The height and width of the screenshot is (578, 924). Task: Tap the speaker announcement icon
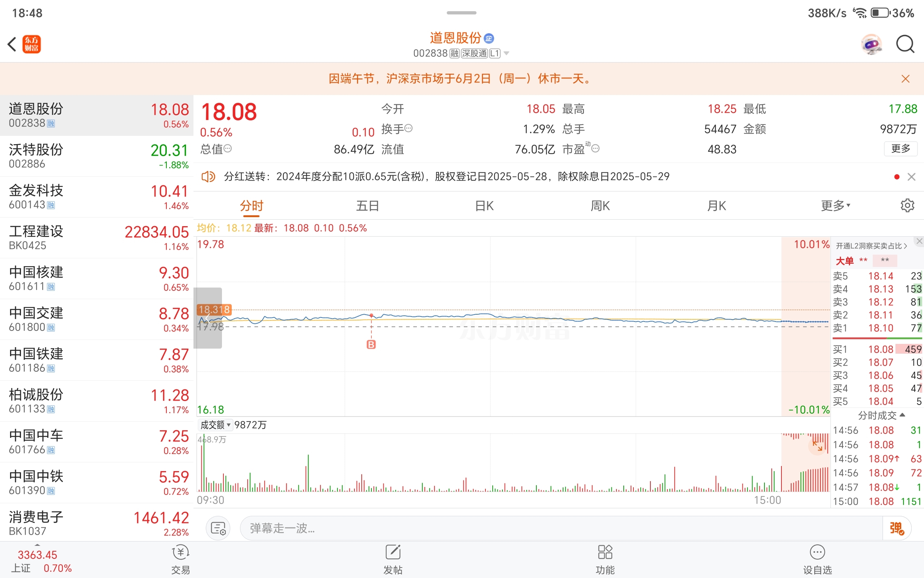209,177
